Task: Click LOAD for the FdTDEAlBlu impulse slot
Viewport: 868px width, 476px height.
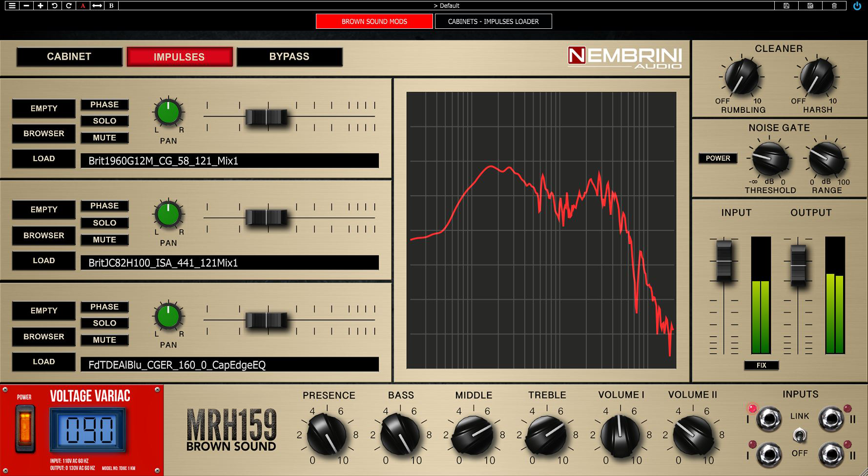Action: [x=44, y=362]
